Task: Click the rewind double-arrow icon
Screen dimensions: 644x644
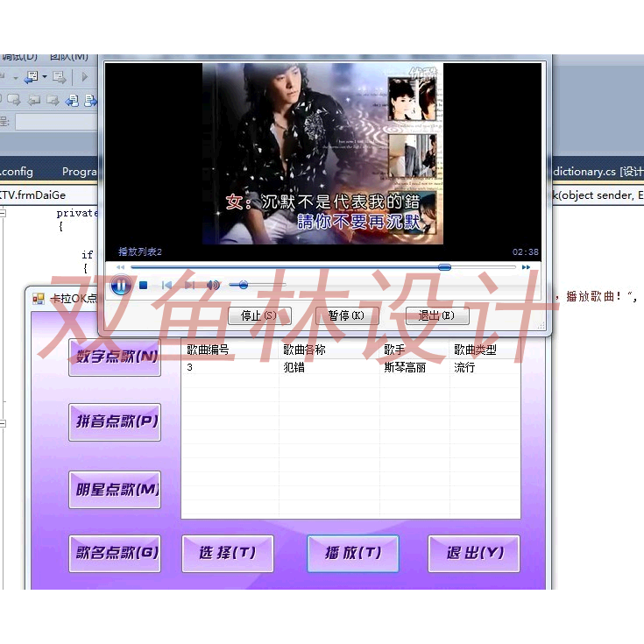Action: point(120,267)
